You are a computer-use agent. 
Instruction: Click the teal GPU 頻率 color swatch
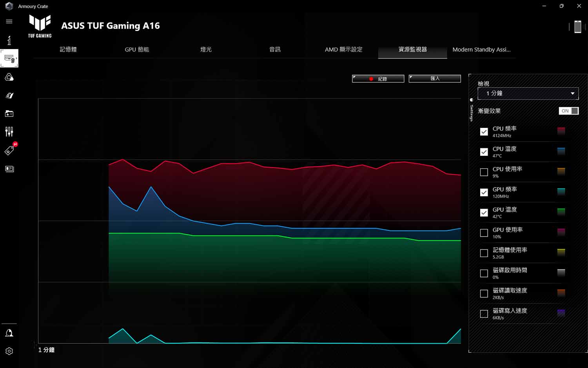pos(561,191)
